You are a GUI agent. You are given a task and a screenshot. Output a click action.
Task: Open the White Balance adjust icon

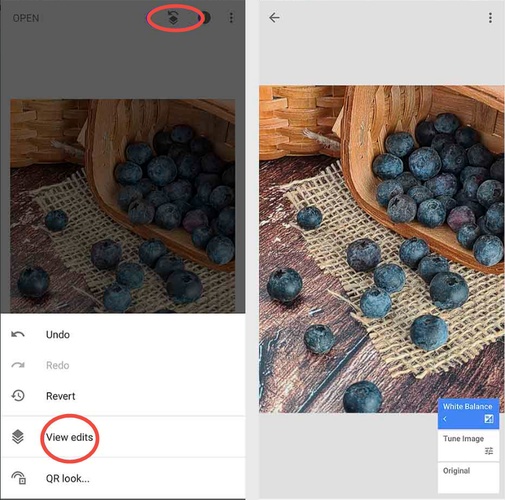click(489, 419)
